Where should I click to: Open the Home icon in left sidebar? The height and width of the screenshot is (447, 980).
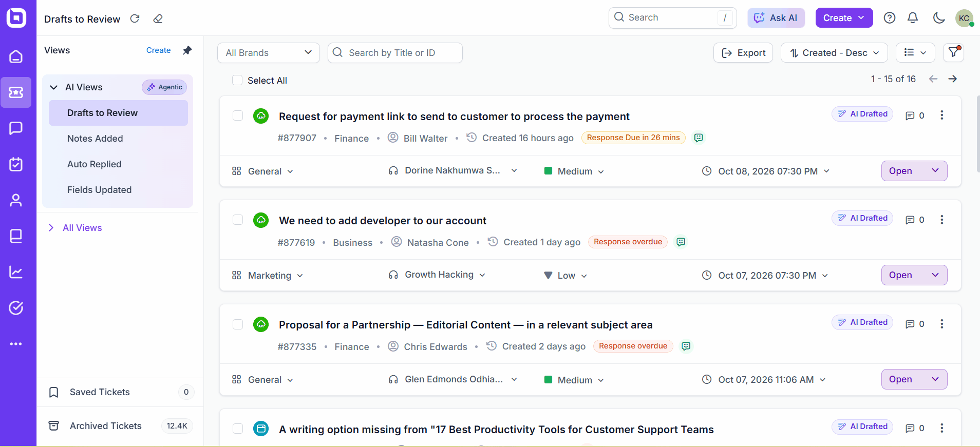pos(16,56)
